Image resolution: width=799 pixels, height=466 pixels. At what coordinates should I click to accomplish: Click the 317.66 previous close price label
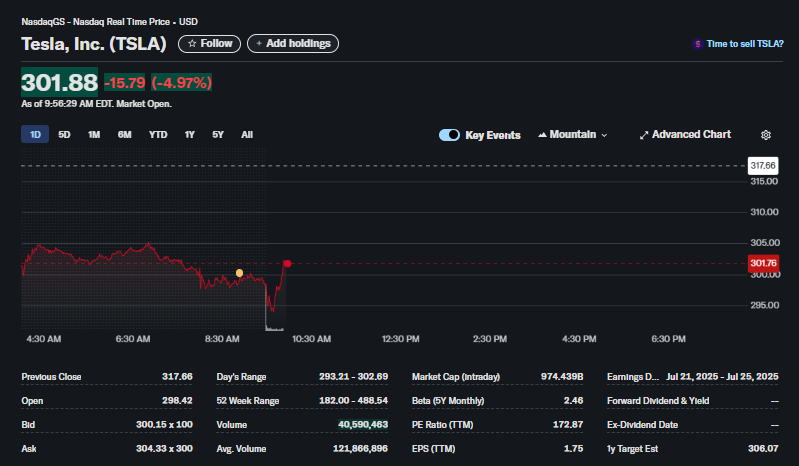pyautogui.click(x=763, y=166)
